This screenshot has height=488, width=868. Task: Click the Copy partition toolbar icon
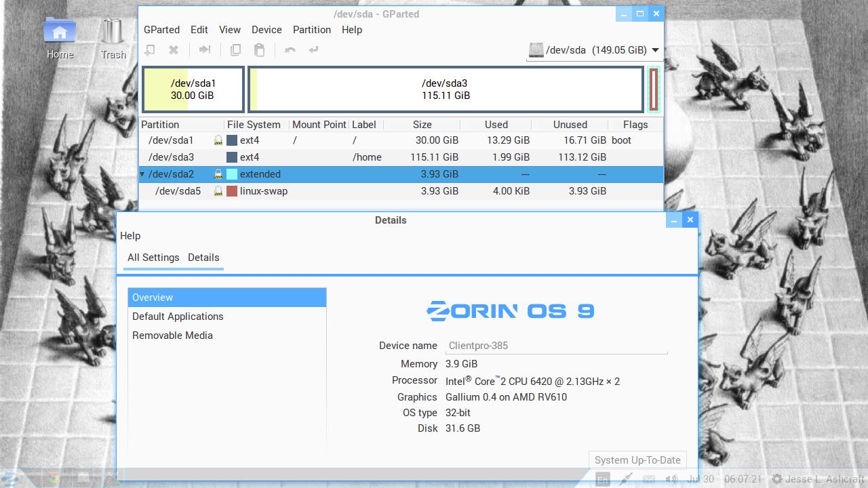coord(235,49)
